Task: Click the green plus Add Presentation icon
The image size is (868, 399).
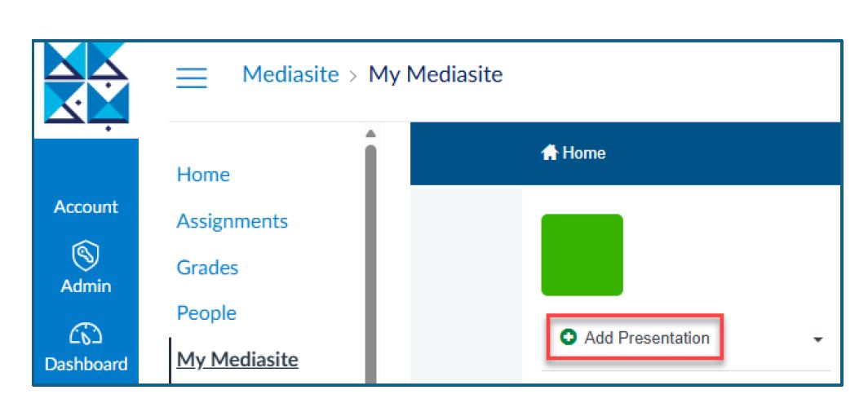Action: 568,337
